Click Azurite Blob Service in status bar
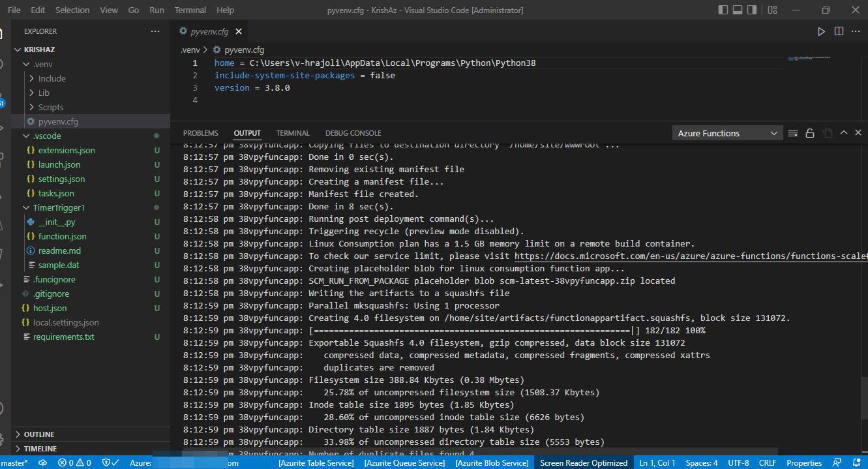Screen dimensions: 868x469 [x=492, y=462]
